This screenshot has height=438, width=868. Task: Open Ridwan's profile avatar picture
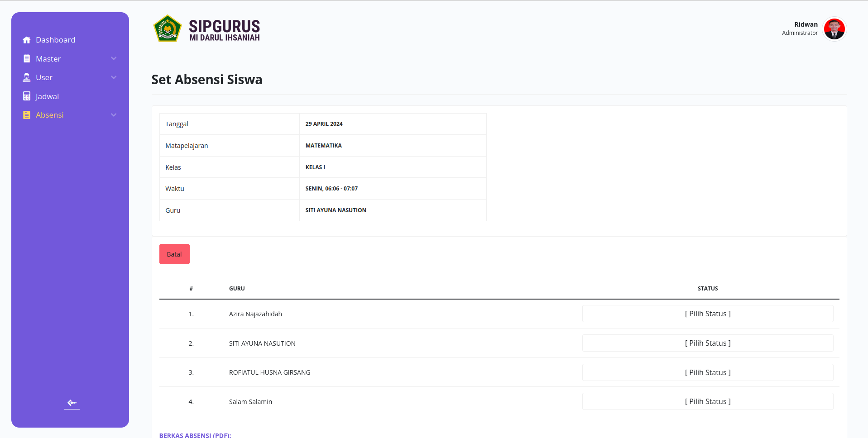[834, 29]
